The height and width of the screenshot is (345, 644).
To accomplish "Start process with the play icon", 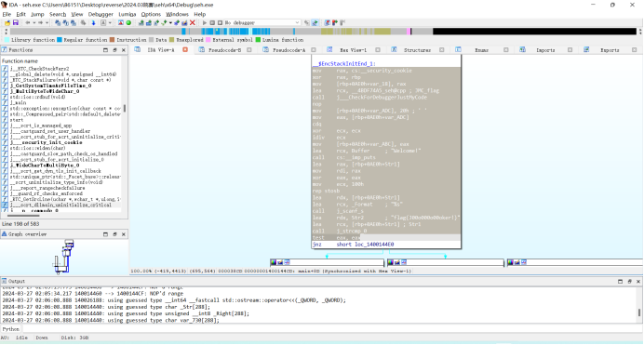I will pyautogui.click(x=205, y=23).
